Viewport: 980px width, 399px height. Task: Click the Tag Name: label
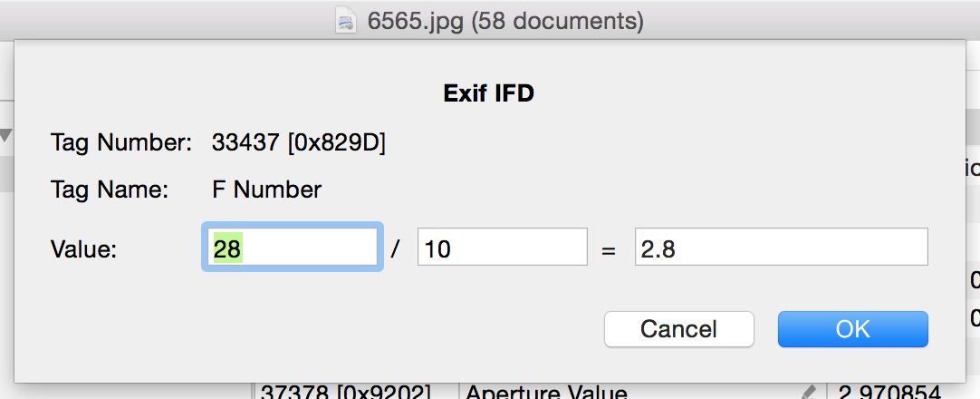click(110, 190)
